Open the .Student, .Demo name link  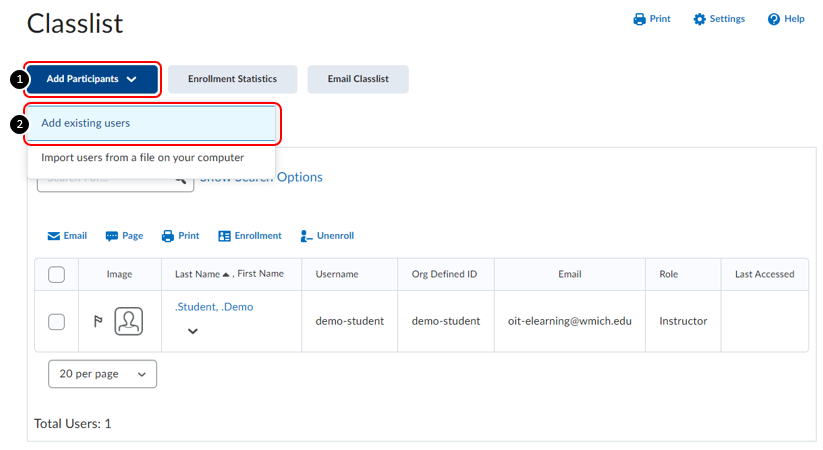[214, 307]
